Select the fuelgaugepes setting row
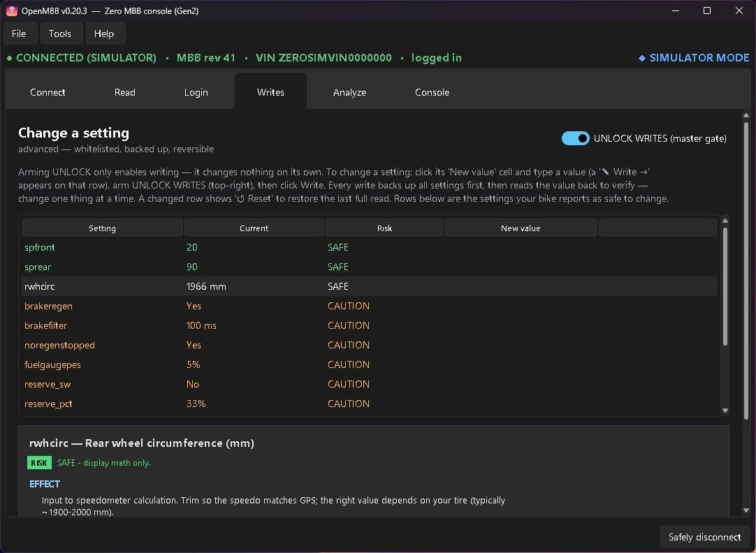Image resolution: width=756 pixels, height=553 pixels. tap(370, 364)
